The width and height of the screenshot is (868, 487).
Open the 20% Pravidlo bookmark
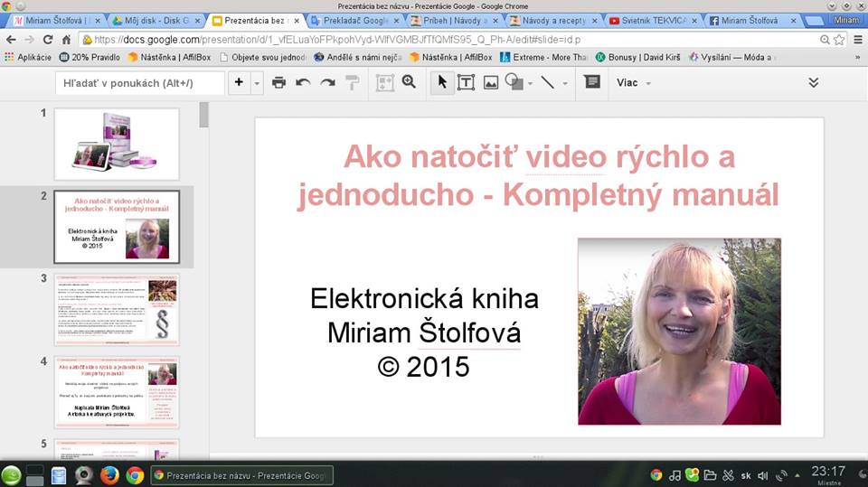90,57
